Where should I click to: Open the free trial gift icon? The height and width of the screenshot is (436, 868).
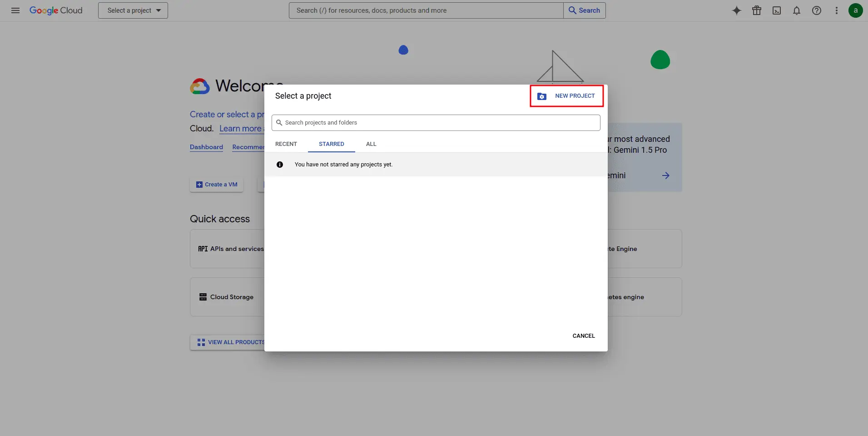click(x=757, y=10)
